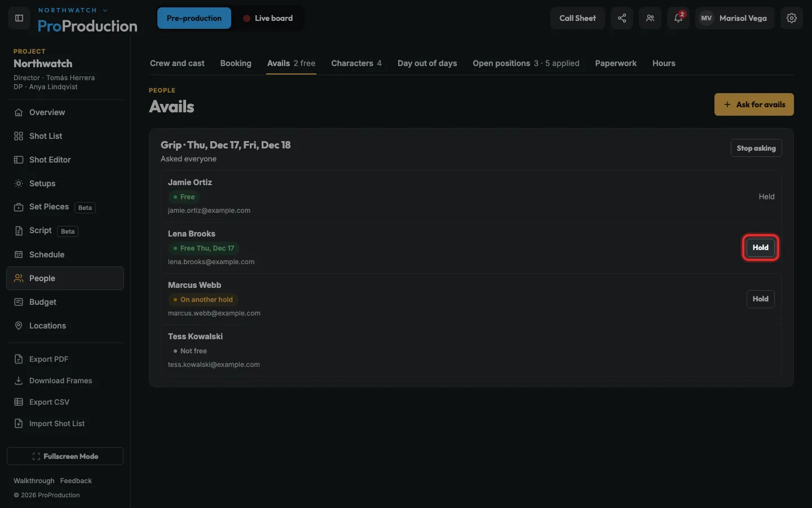Click jamie.ortiz@example.com email text

coord(209,211)
